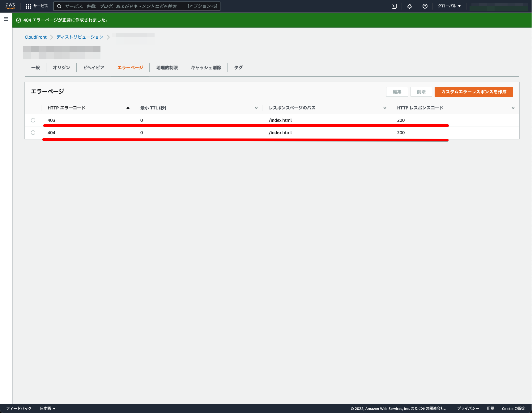
Task: Sort by レスポンスページのパス column arrow
Action: pos(385,108)
